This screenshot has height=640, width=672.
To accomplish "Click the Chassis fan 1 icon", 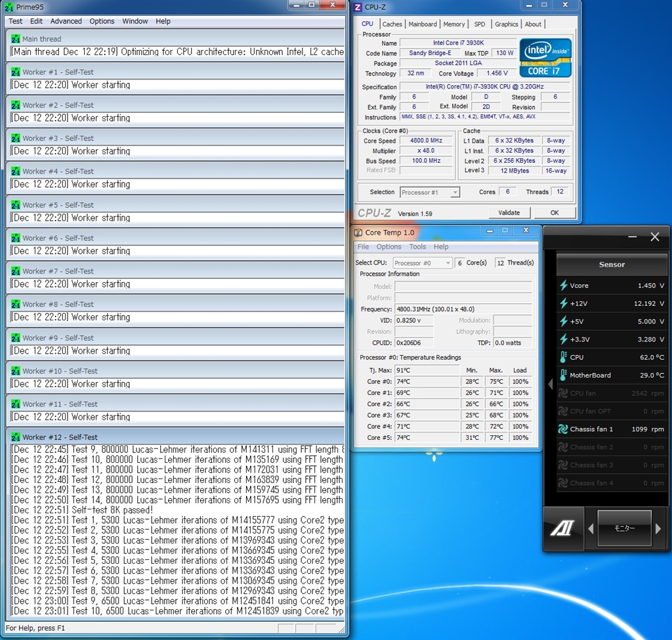I will [x=563, y=429].
